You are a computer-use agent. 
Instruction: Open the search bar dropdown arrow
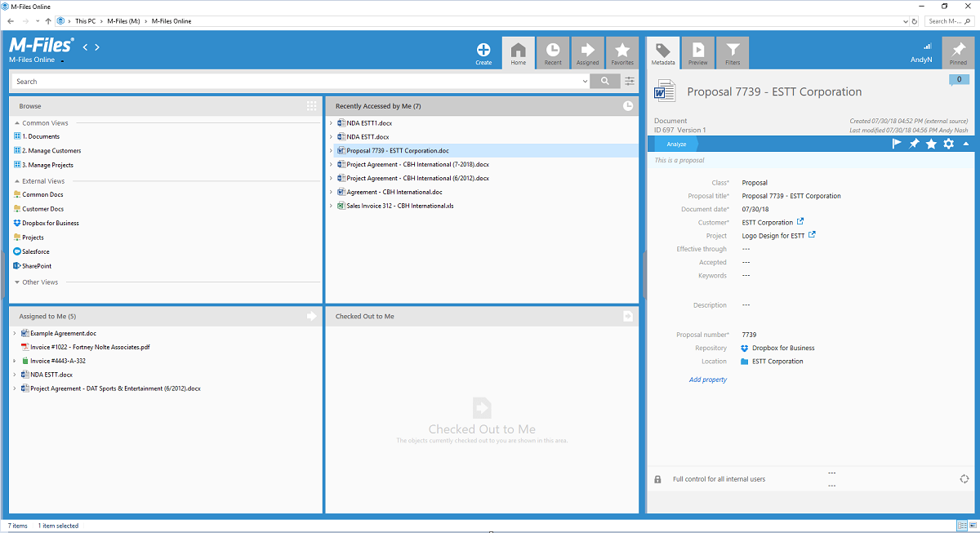(585, 81)
